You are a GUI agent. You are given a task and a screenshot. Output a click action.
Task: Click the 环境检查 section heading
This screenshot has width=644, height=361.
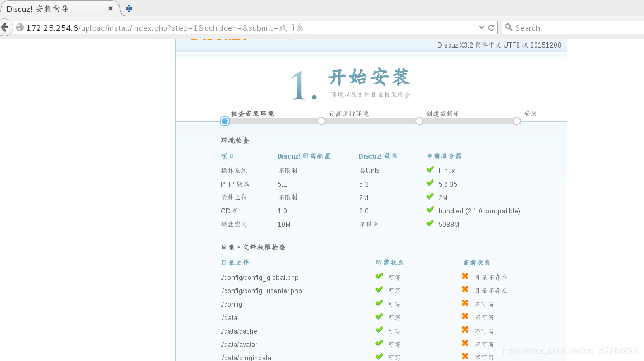click(235, 140)
